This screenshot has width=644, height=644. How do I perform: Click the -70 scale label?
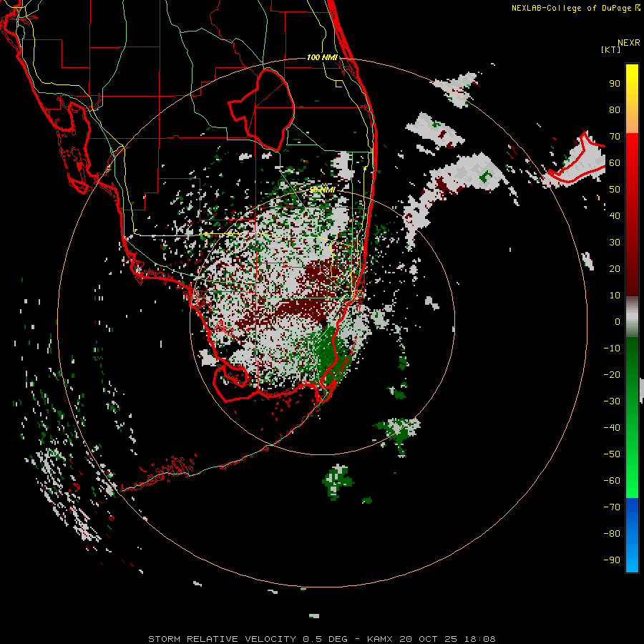pos(612,507)
